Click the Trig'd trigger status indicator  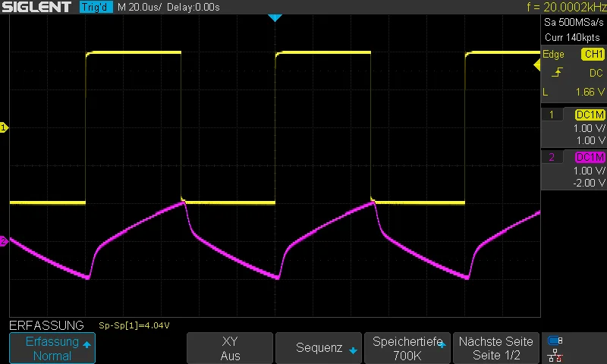click(96, 7)
